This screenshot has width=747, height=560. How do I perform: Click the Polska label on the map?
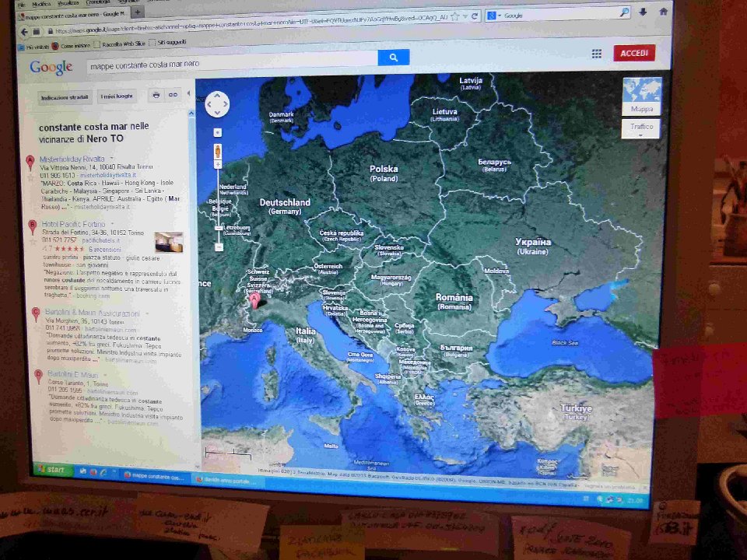pos(384,169)
